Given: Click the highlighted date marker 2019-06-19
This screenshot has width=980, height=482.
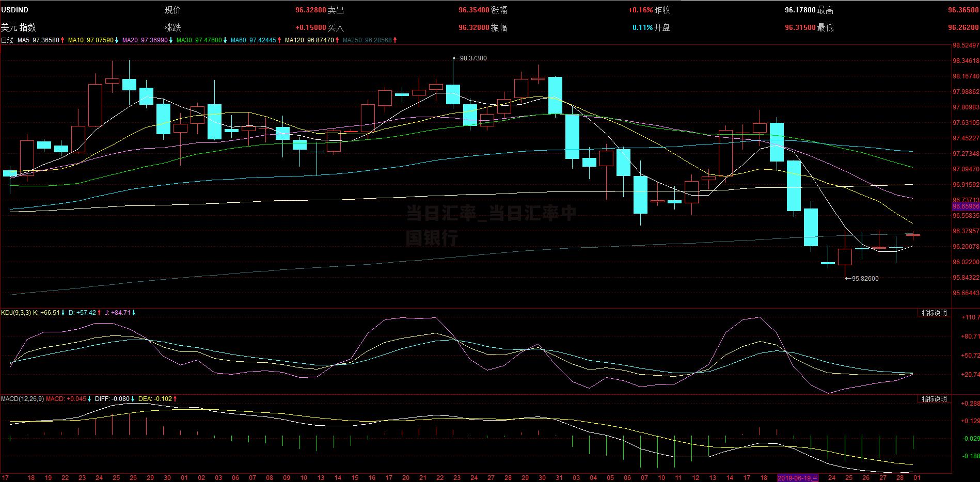Looking at the screenshot, I should click(798, 478).
